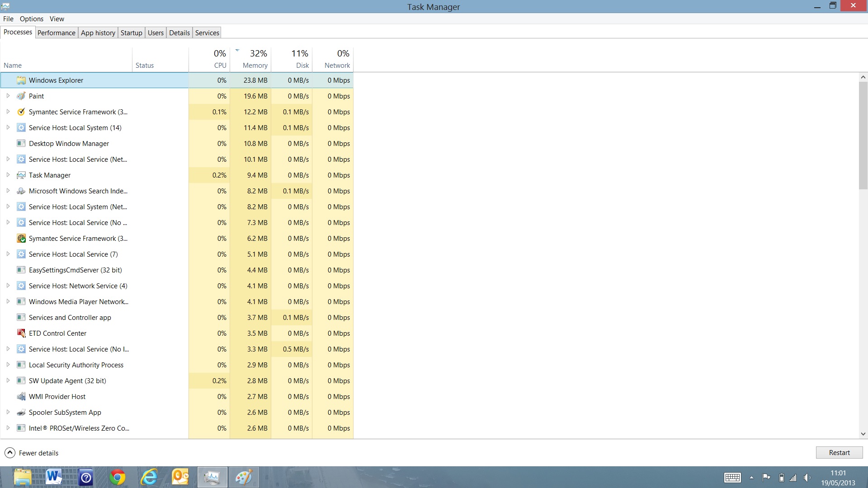
Task: Expand Local Security Authority Process row
Action: 8,365
